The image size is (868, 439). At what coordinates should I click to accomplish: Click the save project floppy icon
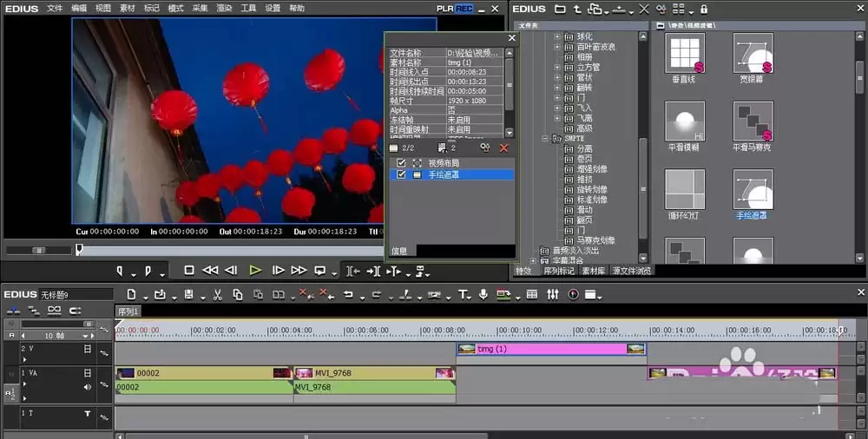click(188, 295)
